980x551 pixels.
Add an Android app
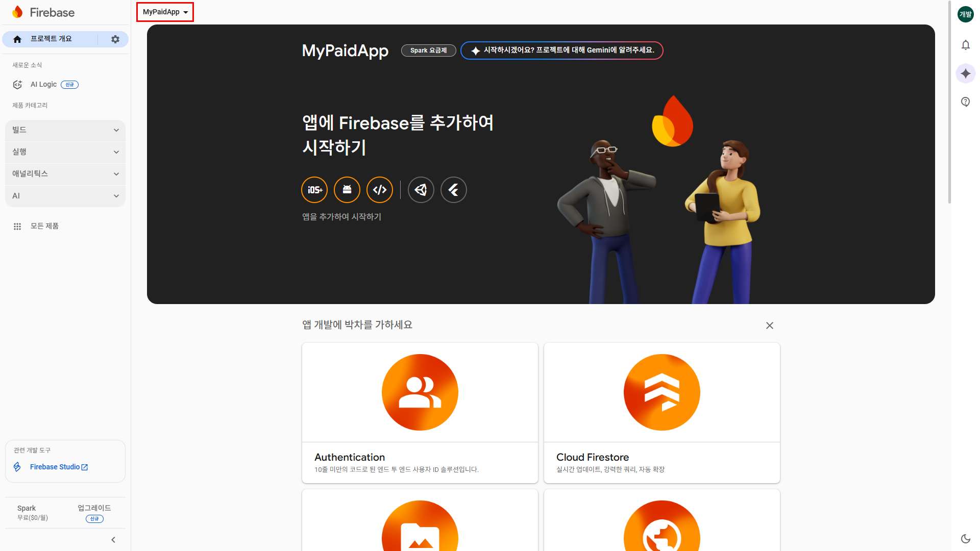click(x=347, y=190)
